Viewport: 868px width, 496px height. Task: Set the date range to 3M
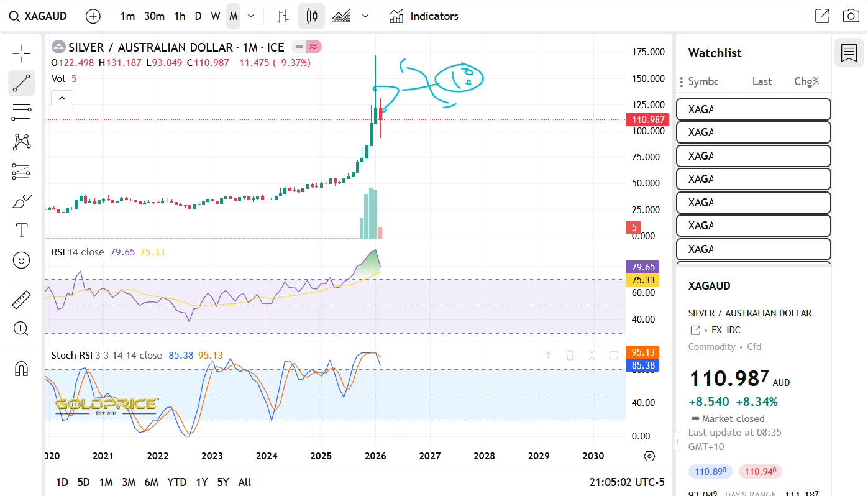pyautogui.click(x=129, y=482)
